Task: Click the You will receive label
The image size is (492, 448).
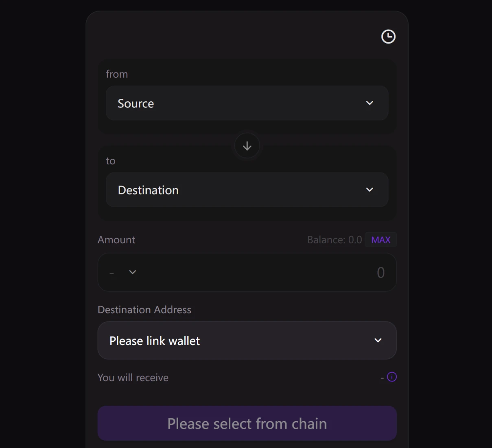Action: (133, 378)
